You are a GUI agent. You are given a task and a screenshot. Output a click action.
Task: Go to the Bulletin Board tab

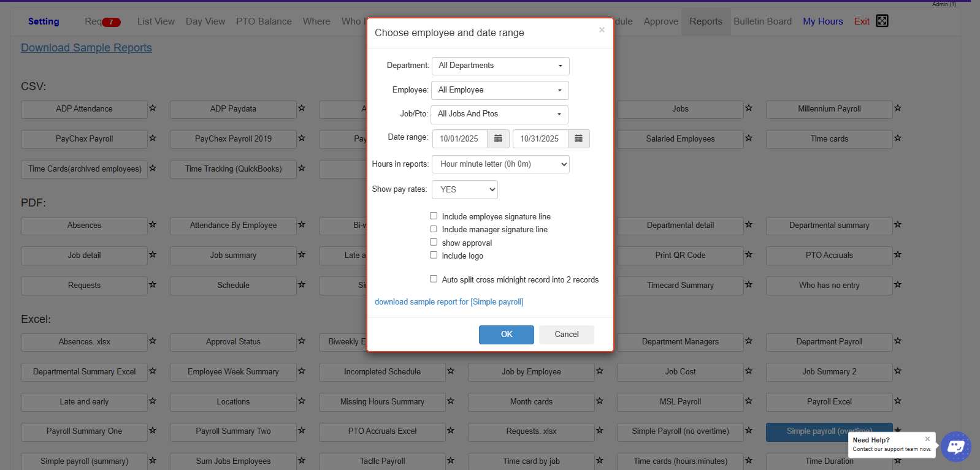click(x=762, y=21)
